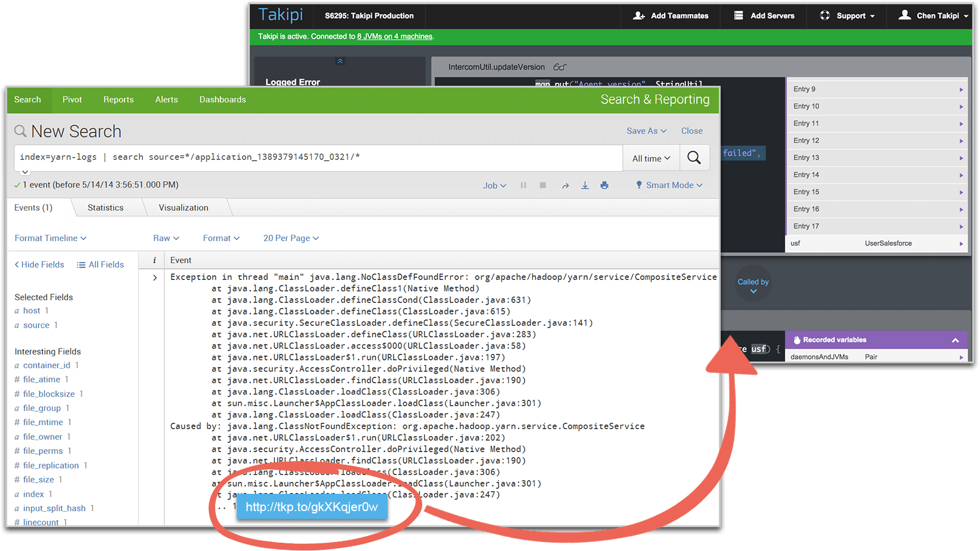Print the search results
Viewport: 980px width, 551px height.
pos(604,185)
